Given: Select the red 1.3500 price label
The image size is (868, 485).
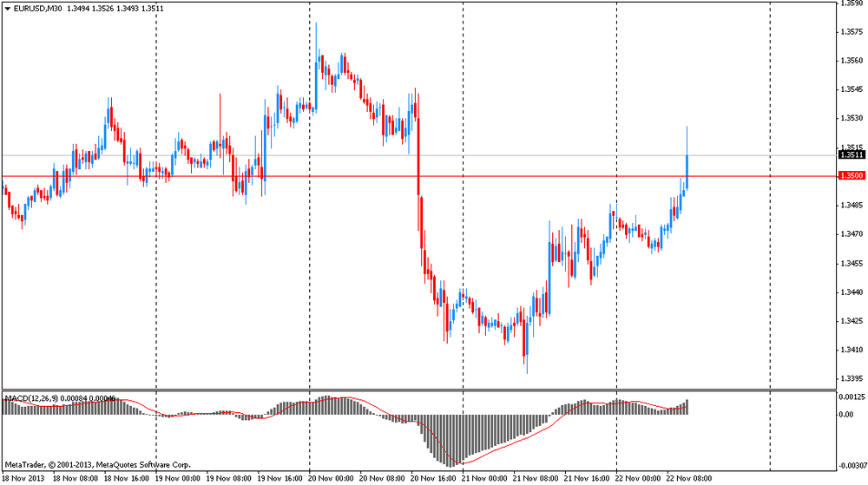Looking at the screenshot, I should click(850, 176).
